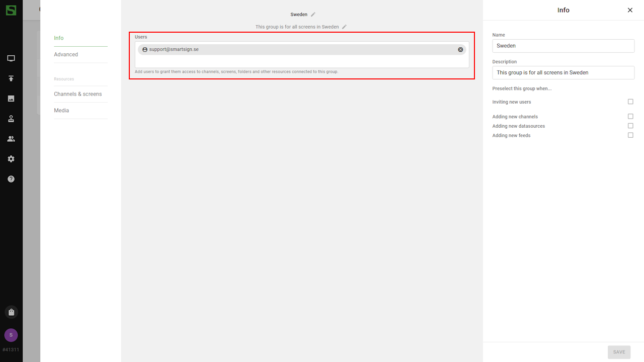
Task: Enable Inviting new users checkbox
Action: click(630, 102)
